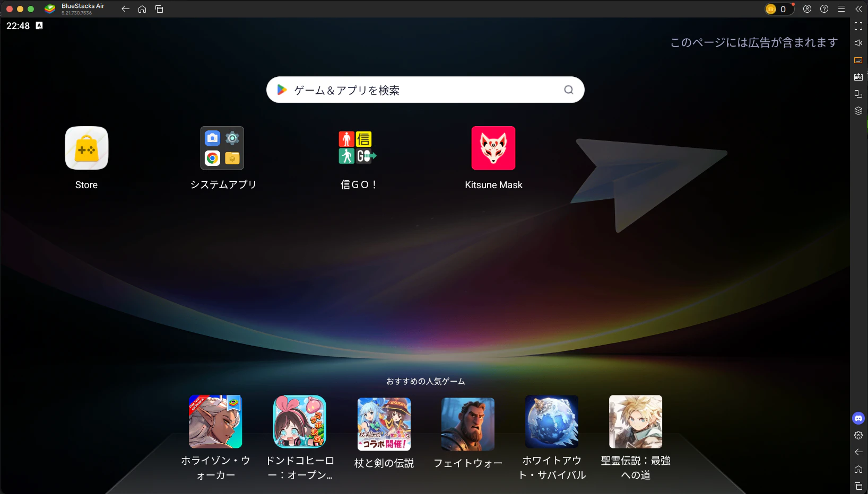Toggle the keyboard controls icon
The image size is (868, 494).
(x=858, y=60)
